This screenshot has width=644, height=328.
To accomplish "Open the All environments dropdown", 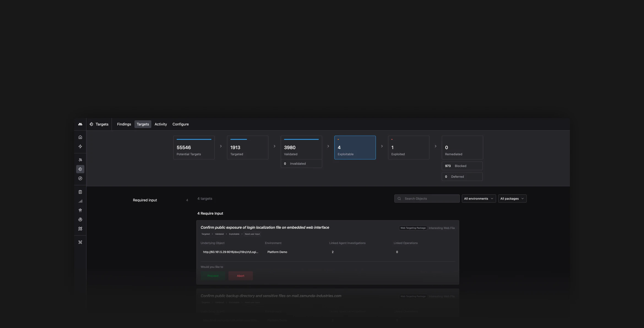I will point(479,199).
